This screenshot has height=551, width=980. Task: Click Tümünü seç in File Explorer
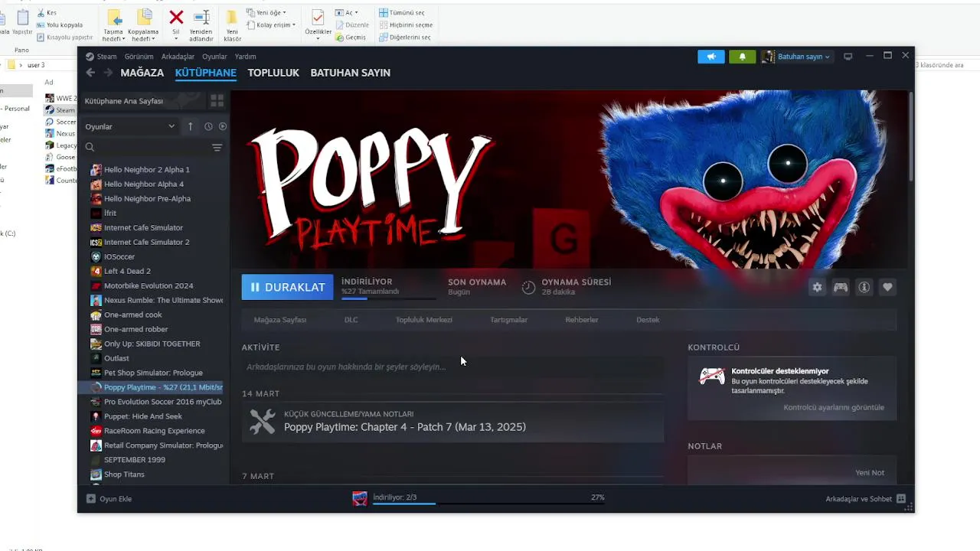(x=401, y=13)
